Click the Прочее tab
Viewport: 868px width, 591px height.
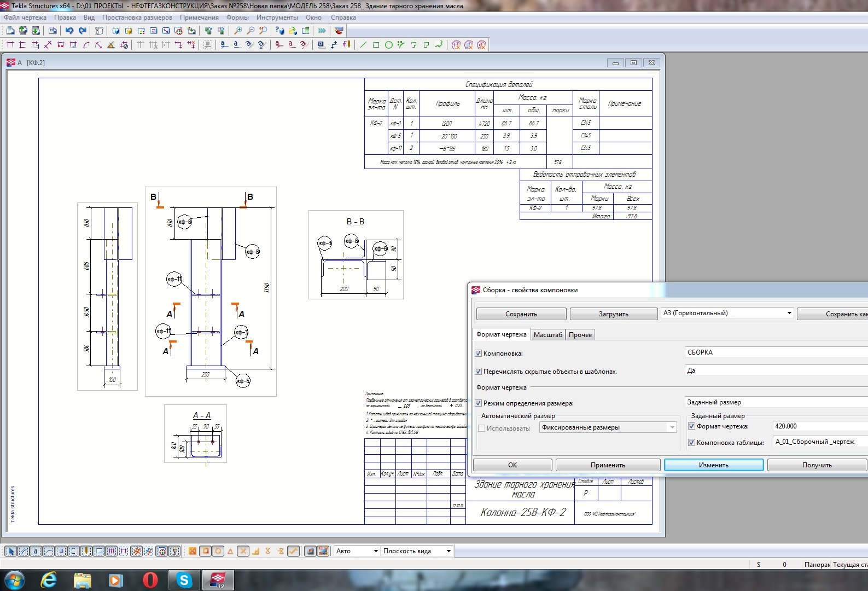[x=580, y=335]
